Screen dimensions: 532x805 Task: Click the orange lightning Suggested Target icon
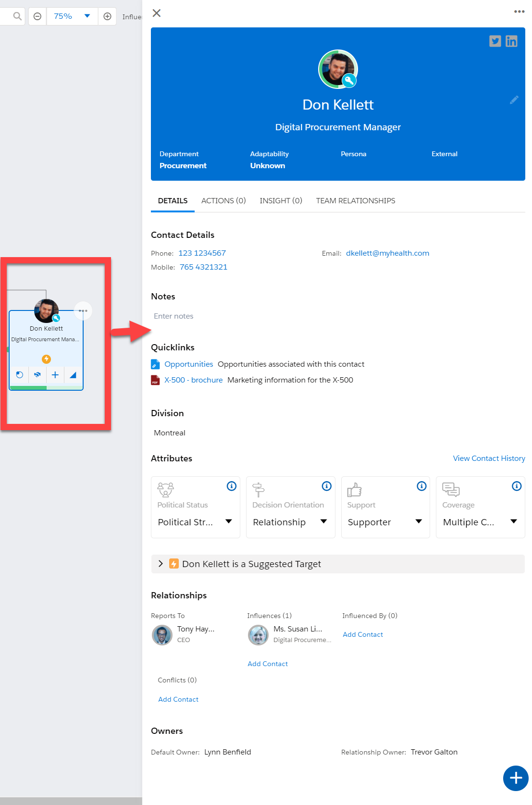pyautogui.click(x=174, y=564)
